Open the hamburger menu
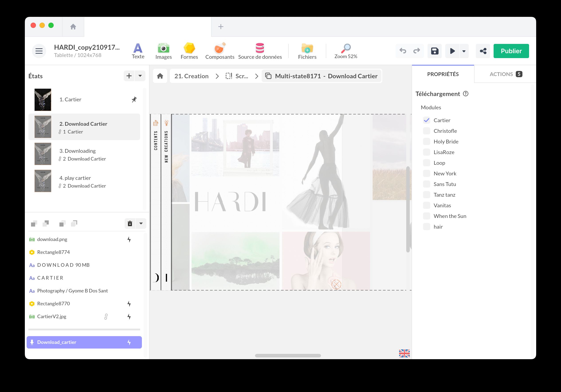 [39, 51]
